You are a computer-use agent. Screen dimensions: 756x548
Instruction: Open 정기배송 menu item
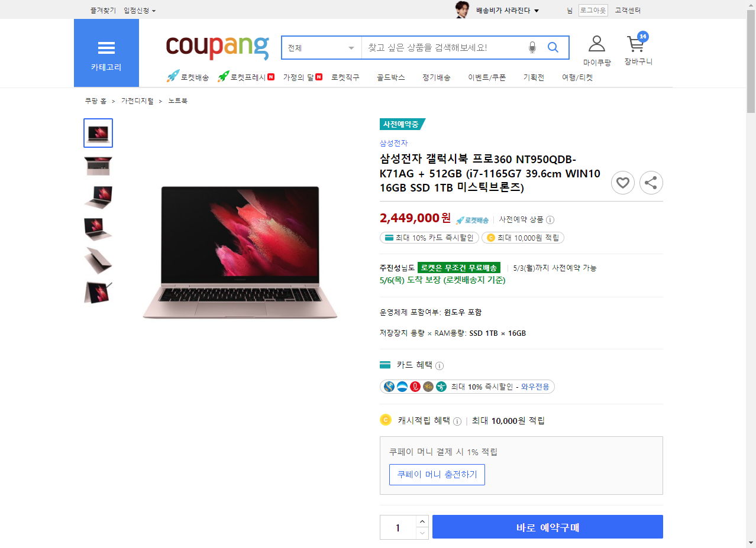(437, 77)
